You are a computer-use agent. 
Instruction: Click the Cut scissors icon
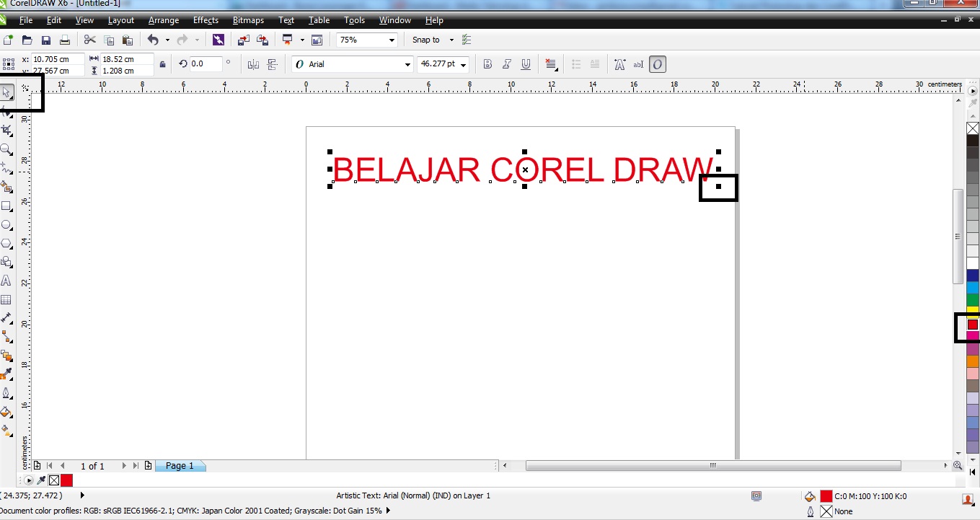click(x=89, y=40)
